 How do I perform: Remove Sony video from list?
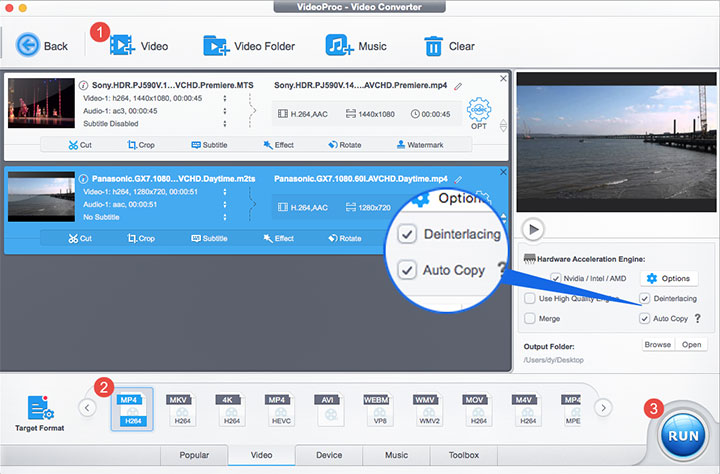click(503, 79)
